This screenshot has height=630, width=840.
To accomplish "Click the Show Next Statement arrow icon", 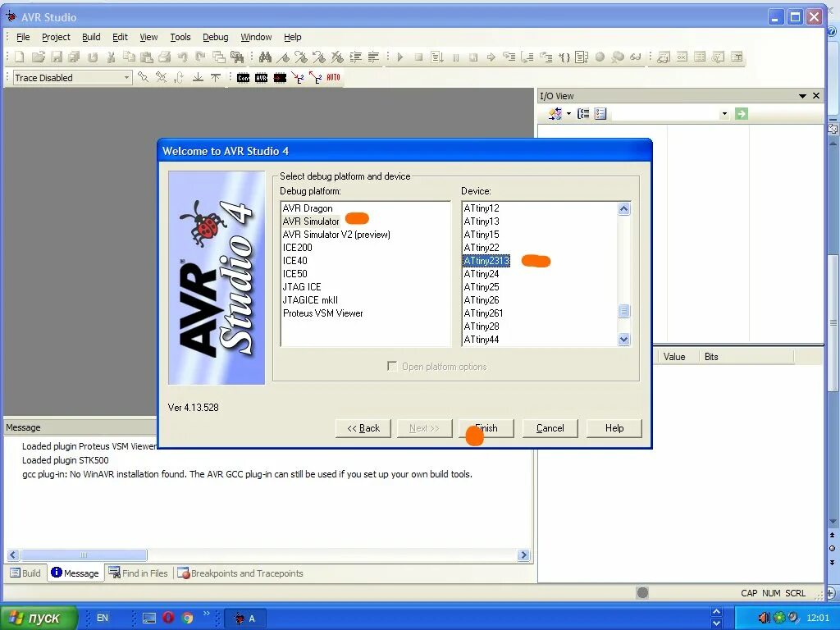I will (491, 57).
